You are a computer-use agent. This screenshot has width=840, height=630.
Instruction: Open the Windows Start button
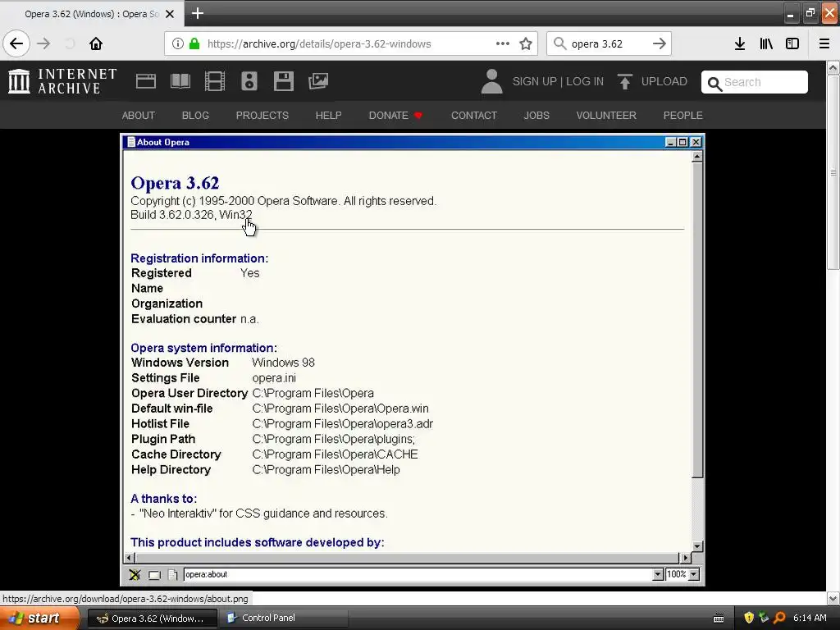[39, 618]
